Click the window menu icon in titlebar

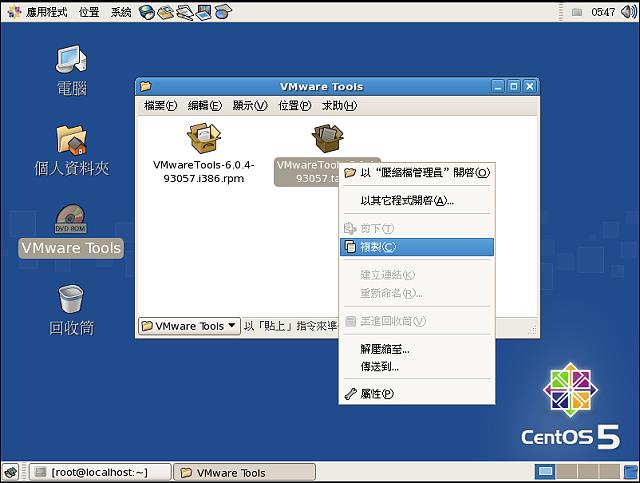[146, 86]
